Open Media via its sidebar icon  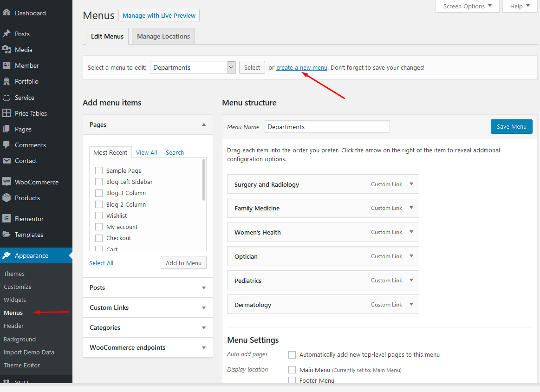(x=7, y=50)
